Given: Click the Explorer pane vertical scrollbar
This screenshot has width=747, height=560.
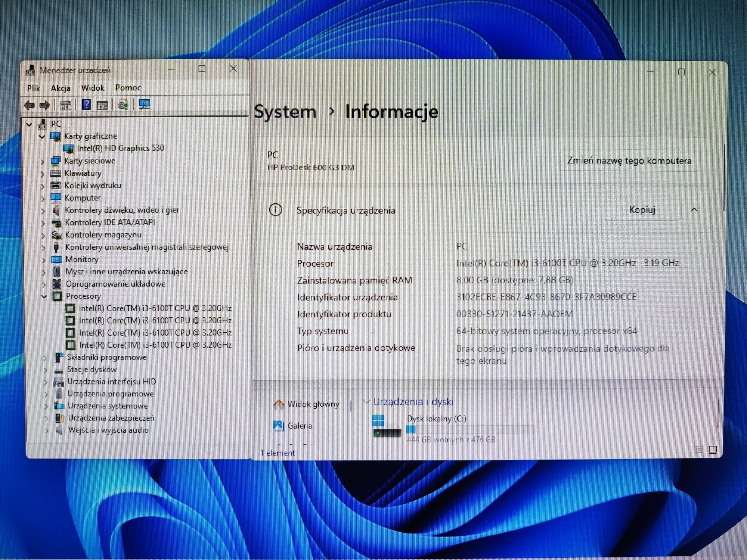Looking at the screenshot, I should tap(719, 413).
